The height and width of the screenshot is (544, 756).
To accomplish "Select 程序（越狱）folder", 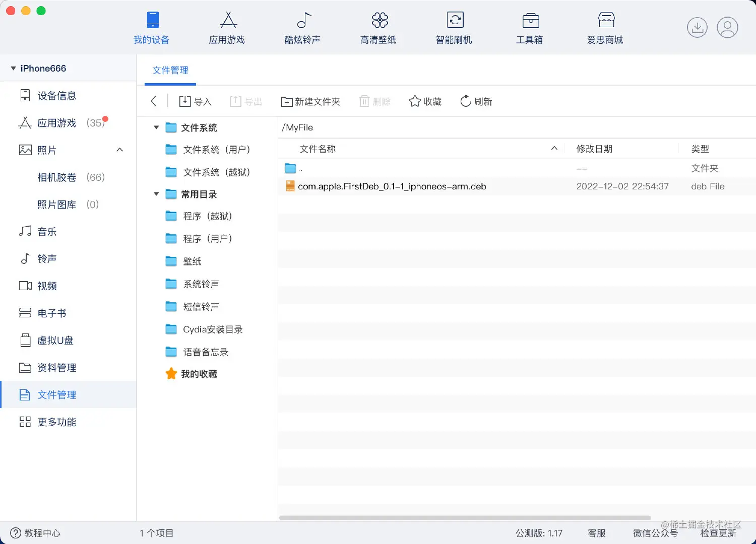I will point(199,216).
